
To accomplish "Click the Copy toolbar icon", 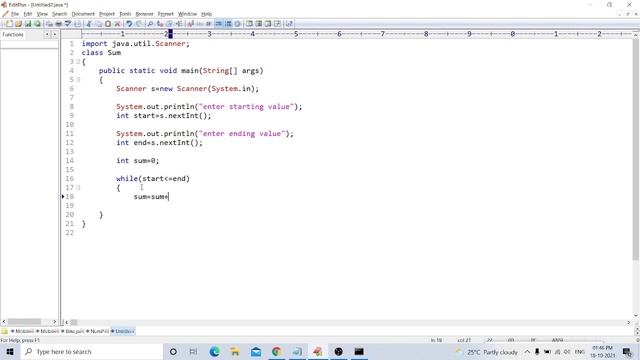I will [x=98, y=24].
